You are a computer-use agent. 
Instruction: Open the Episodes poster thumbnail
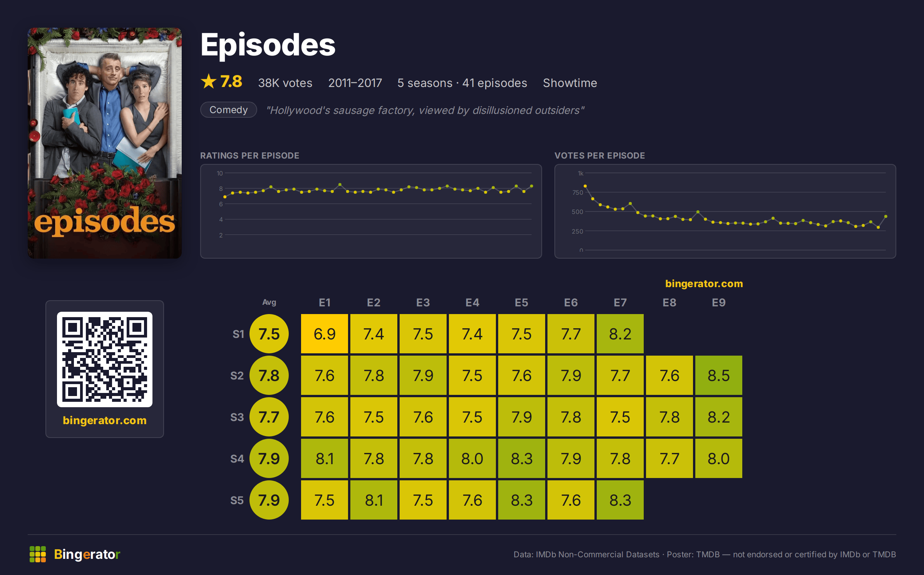105,143
